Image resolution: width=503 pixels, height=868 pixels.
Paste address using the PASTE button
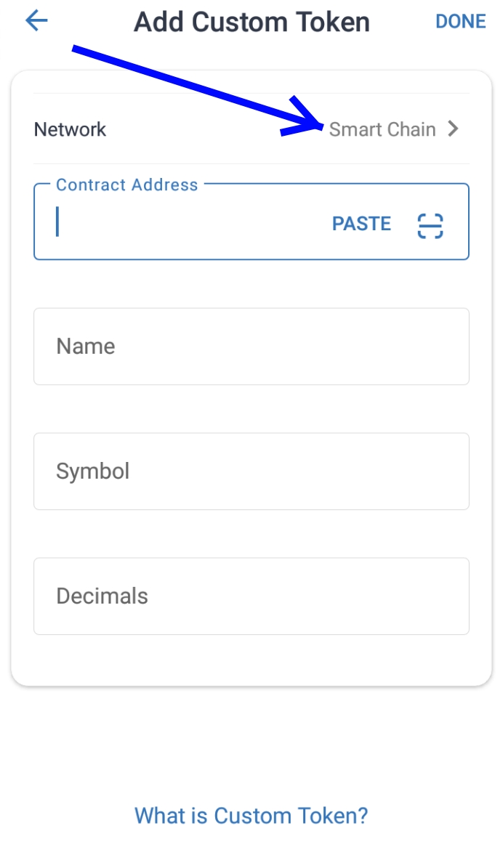[361, 224]
